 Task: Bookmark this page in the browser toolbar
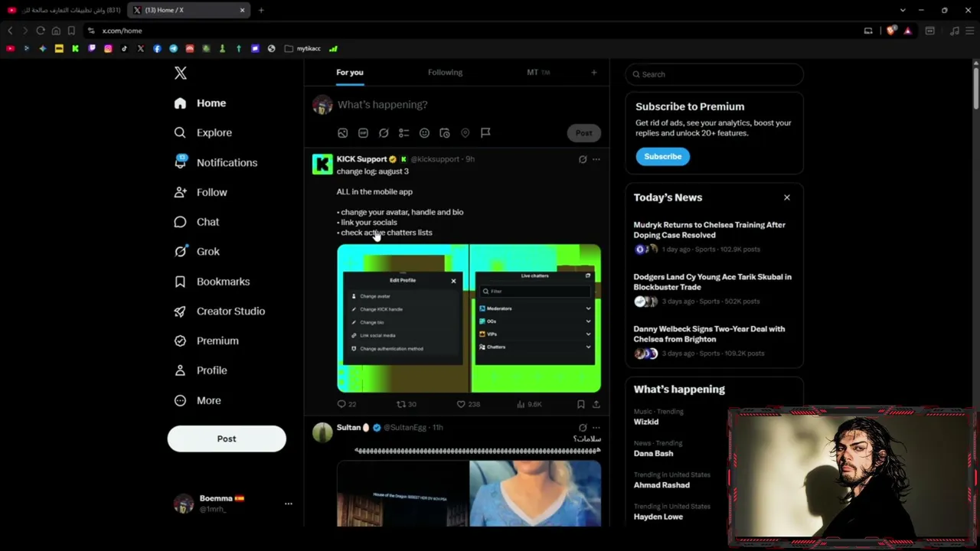point(71,31)
